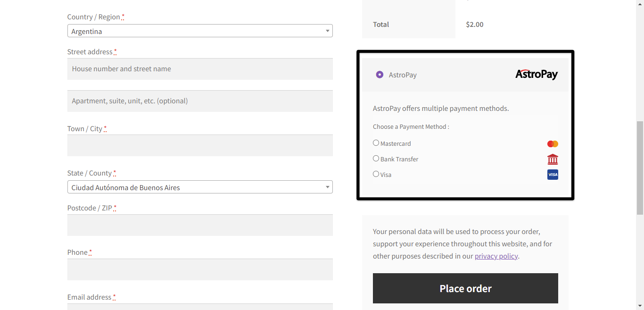
Task: Focus the Phone field
Action: click(x=200, y=269)
